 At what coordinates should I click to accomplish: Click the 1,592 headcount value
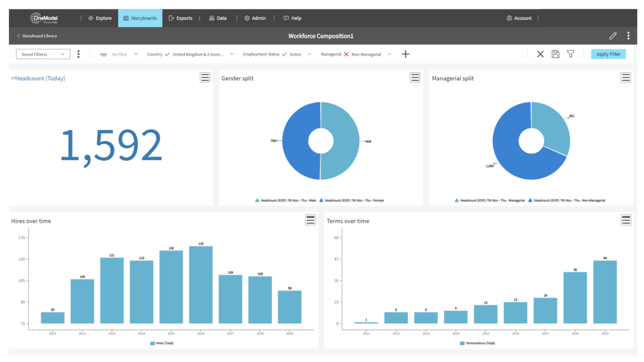coord(111,145)
